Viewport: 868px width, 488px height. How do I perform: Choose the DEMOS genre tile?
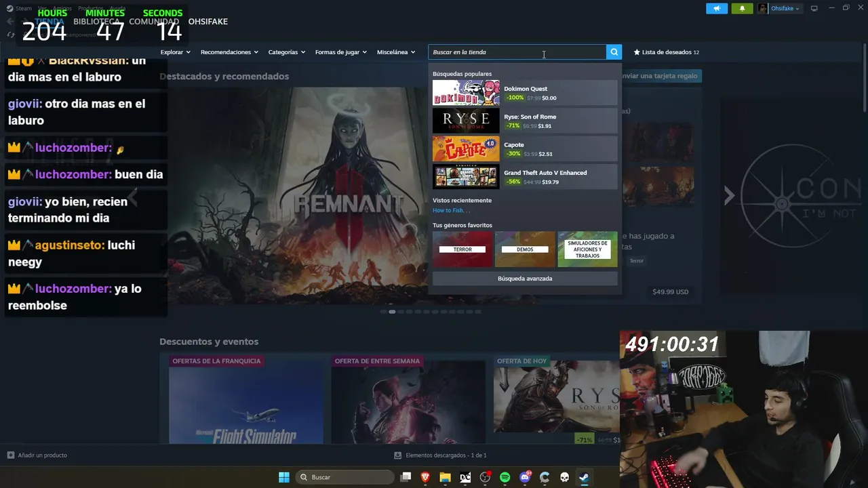pos(525,249)
